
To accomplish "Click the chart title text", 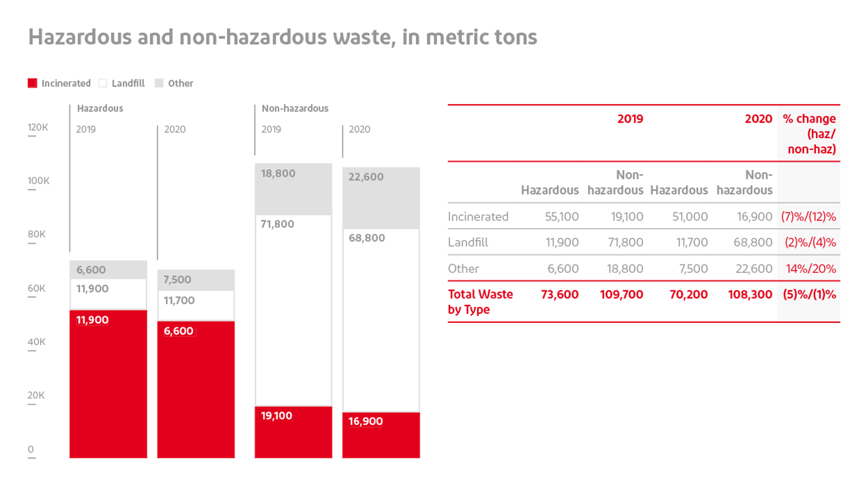I will 283,37.
